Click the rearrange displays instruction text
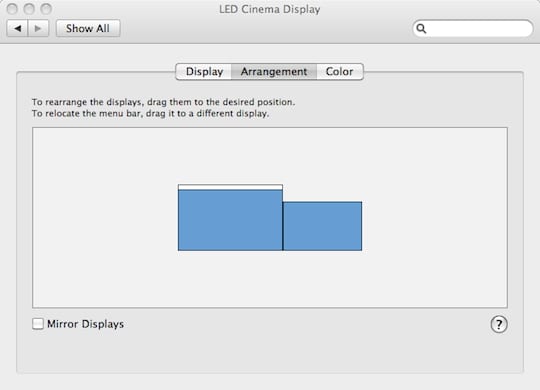The width and height of the screenshot is (540, 390). [x=164, y=102]
